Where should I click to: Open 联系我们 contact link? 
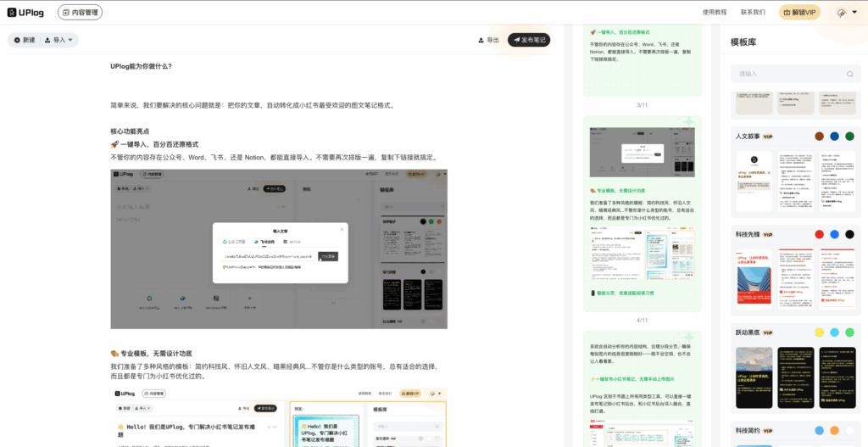tap(753, 12)
